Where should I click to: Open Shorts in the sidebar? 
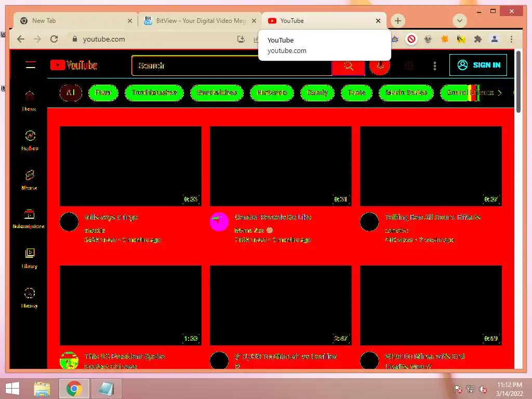click(x=29, y=180)
